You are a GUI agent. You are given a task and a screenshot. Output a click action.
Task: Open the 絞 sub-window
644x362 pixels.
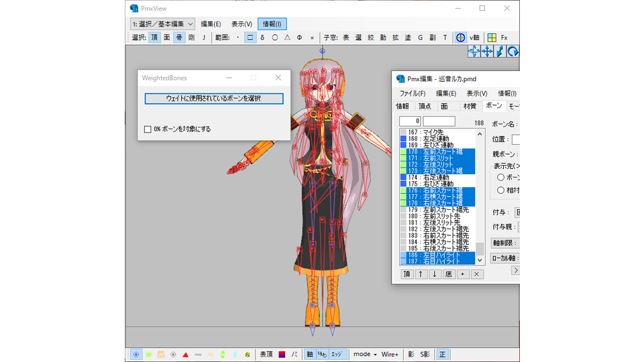[371, 38]
